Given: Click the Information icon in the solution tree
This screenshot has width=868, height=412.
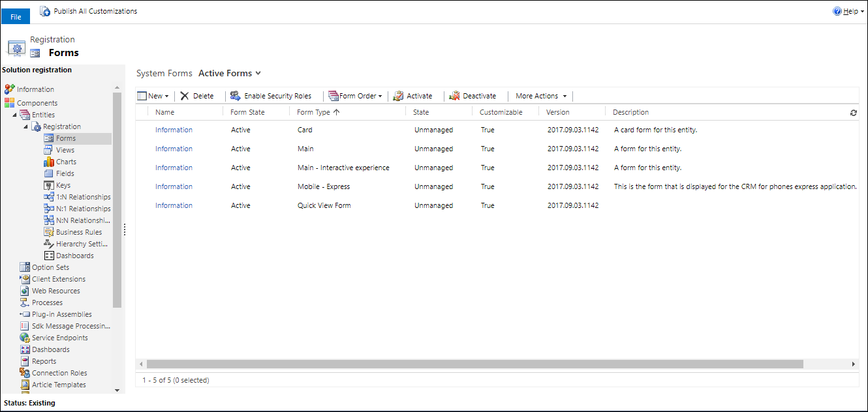Looking at the screenshot, I should pyautogui.click(x=10, y=89).
